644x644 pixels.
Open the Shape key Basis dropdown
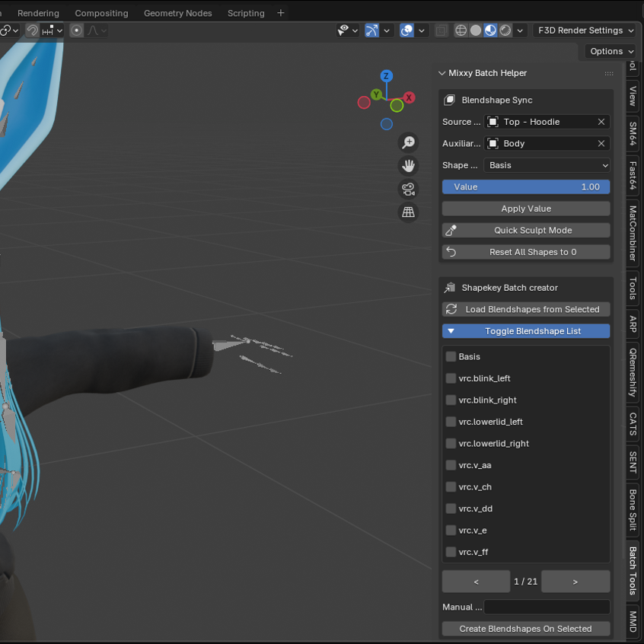pyautogui.click(x=547, y=165)
